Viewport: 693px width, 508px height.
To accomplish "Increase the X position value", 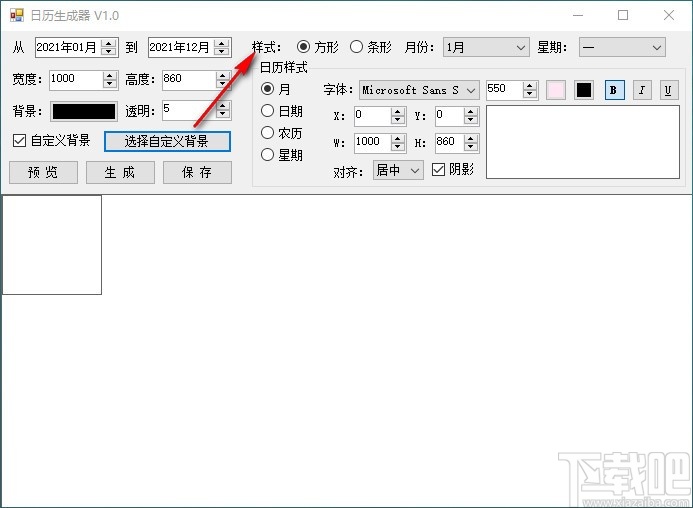I will click(398, 112).
